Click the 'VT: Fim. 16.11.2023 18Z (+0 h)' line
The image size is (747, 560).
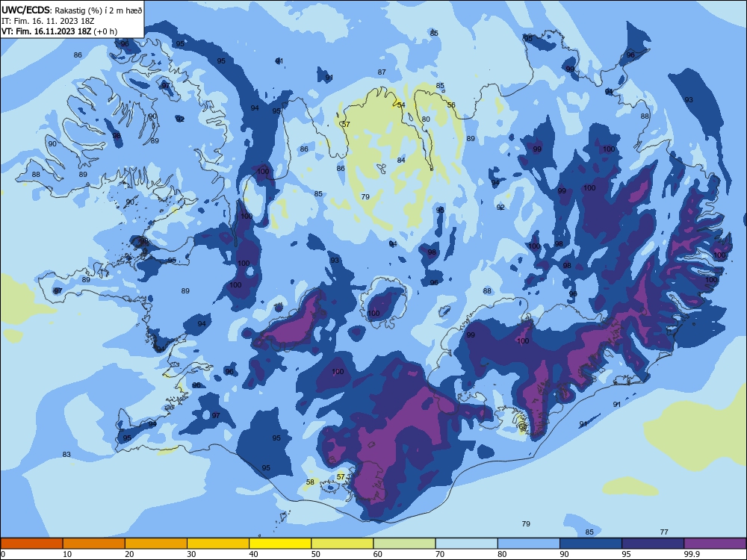(x=60, y=31)
